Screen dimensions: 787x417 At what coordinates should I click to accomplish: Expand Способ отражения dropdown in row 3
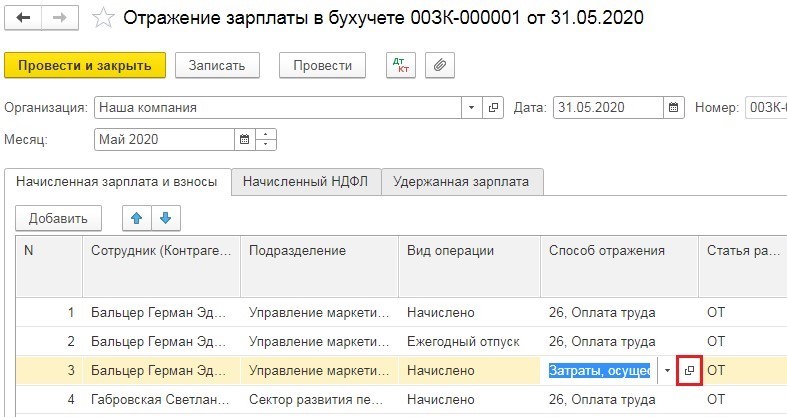pyautogui.click(x=667, y=371)
